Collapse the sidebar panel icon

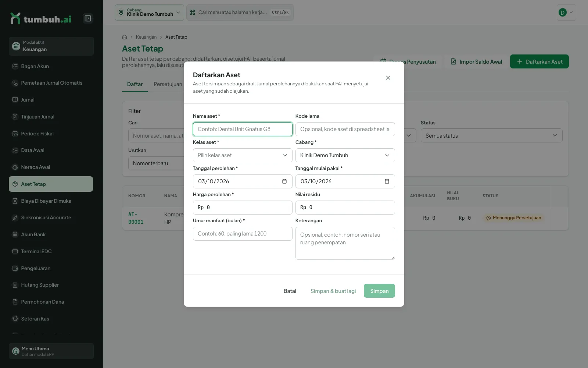point(88,18)
